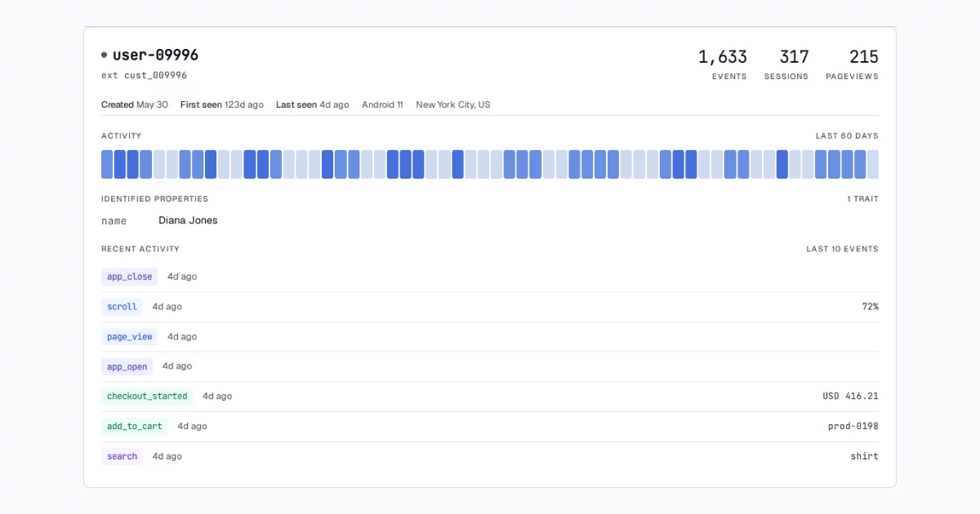Click the First seen 123d ago detail
The width and height of the screenshot is (980, 514).
[x=222, y=104]
